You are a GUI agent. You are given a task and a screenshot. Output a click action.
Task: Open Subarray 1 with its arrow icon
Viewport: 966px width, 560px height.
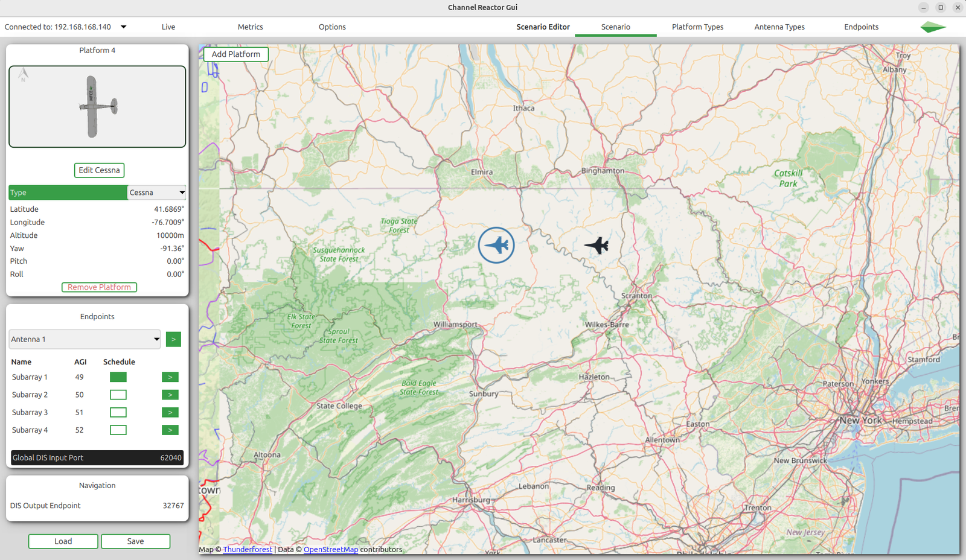[170, 377]
